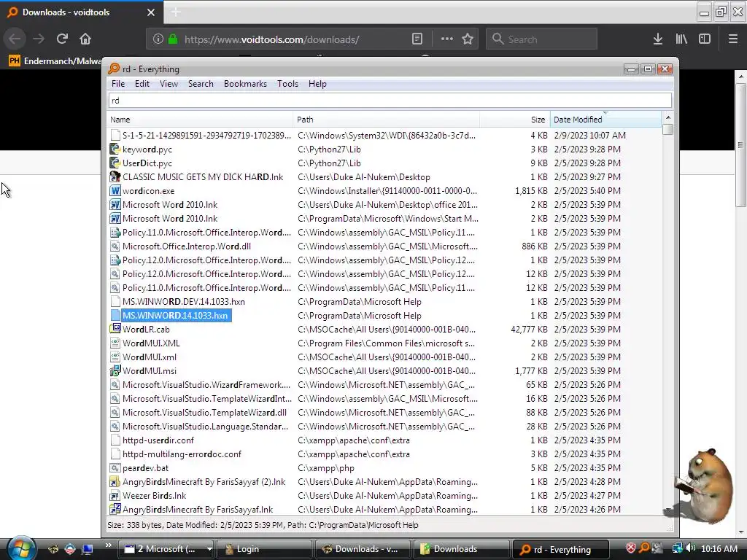This screenshot has height=560, width=747.
Task: Open Firefox downloads panel
Action: [658, 39]
